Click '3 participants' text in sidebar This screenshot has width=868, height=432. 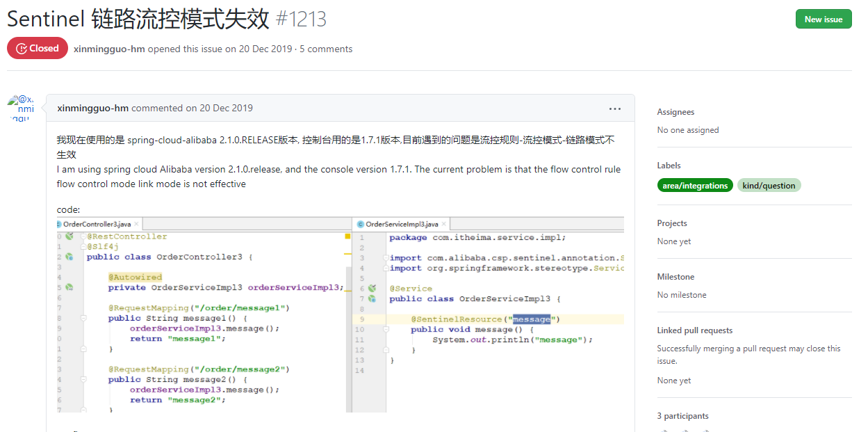[x=683, y=416]
